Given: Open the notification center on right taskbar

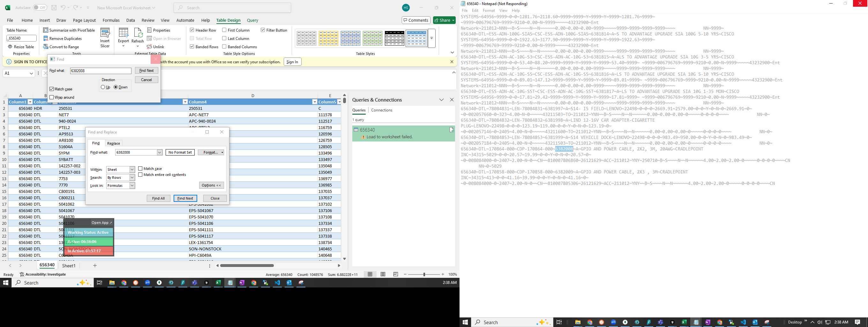Looking at the screenshot, I should coord(857,322).
